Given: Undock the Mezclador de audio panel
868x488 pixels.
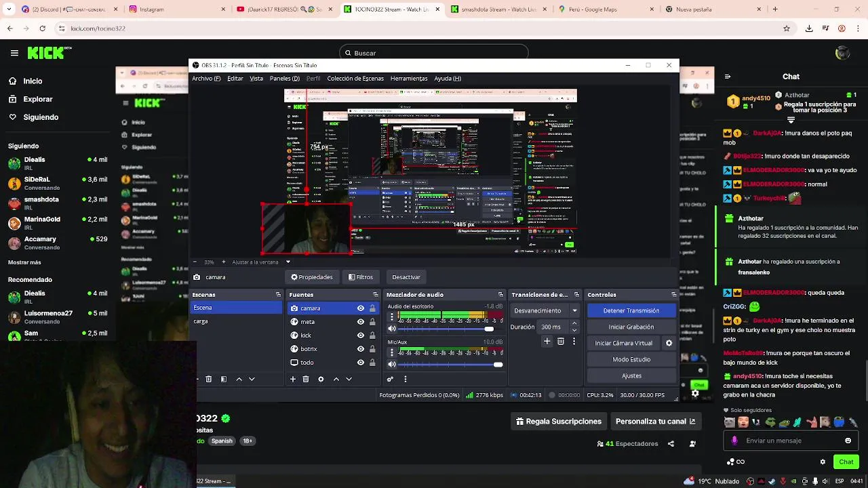Looking at the screenshot, I should pyautogui.click(x=500, y=295).
